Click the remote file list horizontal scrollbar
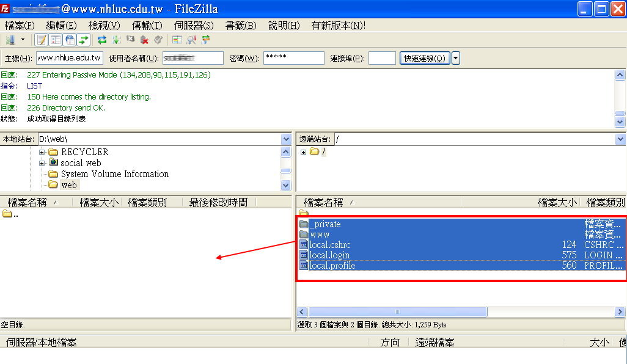Image resolution: width=627 pixels, height=364 pixels. click(397, 311)
